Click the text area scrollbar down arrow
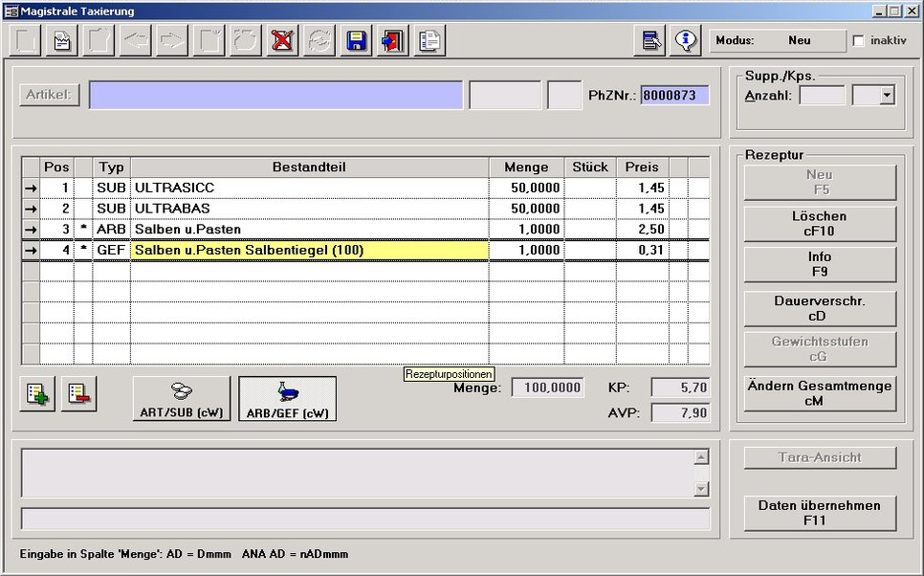The image size is (924, 576). point(701,489)
